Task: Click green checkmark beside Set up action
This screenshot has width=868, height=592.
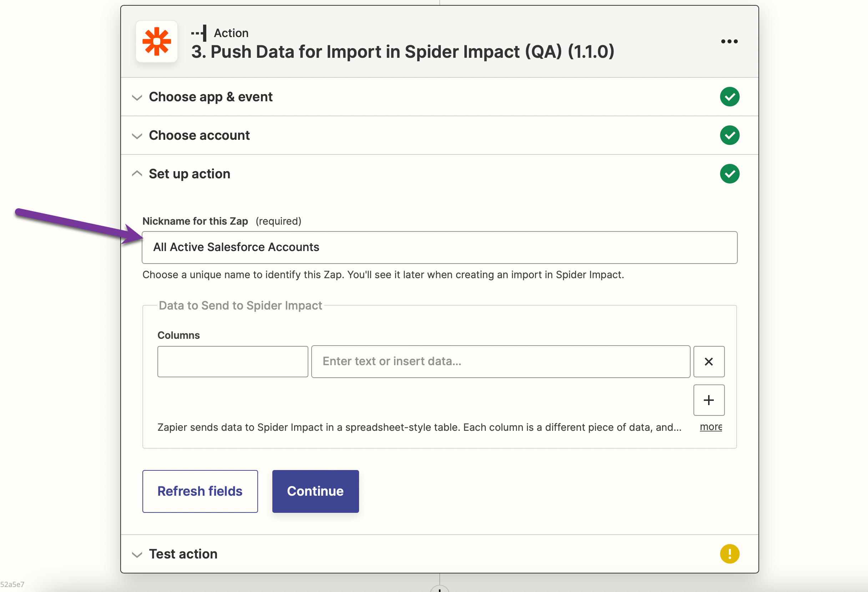Action: click(x=730, y=174)
